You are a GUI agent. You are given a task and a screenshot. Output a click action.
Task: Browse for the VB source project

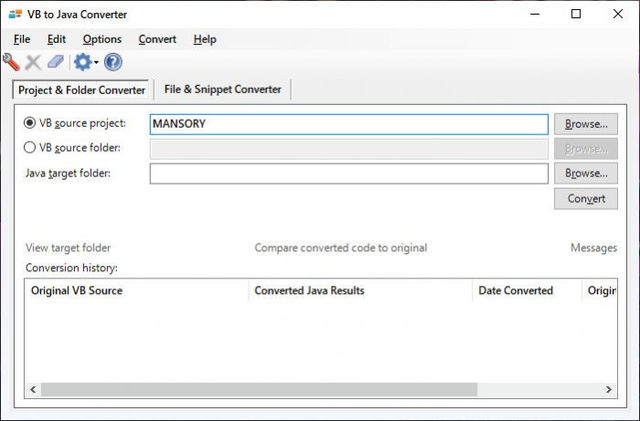coord(585,124)
